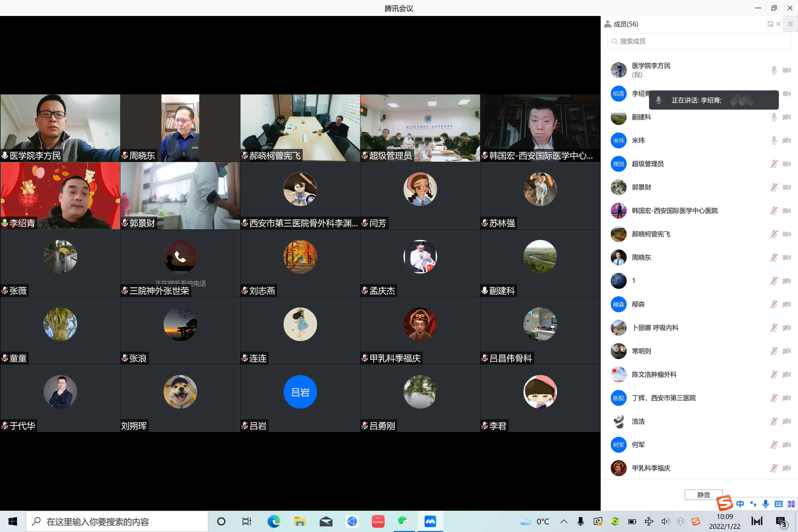Image resolution: width=798 pixels, height=532 pixels.
Task: Unmute 超级管理员 microphone in list
Action: (774, 164)
